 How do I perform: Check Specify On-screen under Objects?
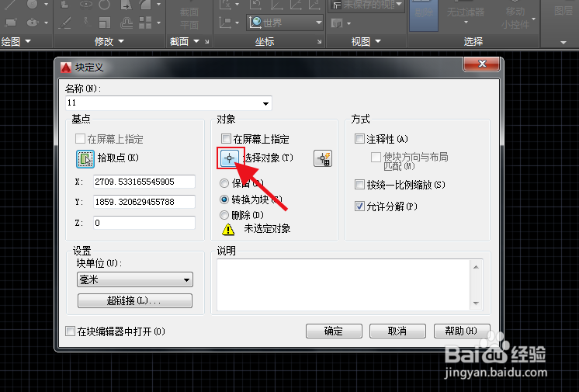tap(226, 139)
